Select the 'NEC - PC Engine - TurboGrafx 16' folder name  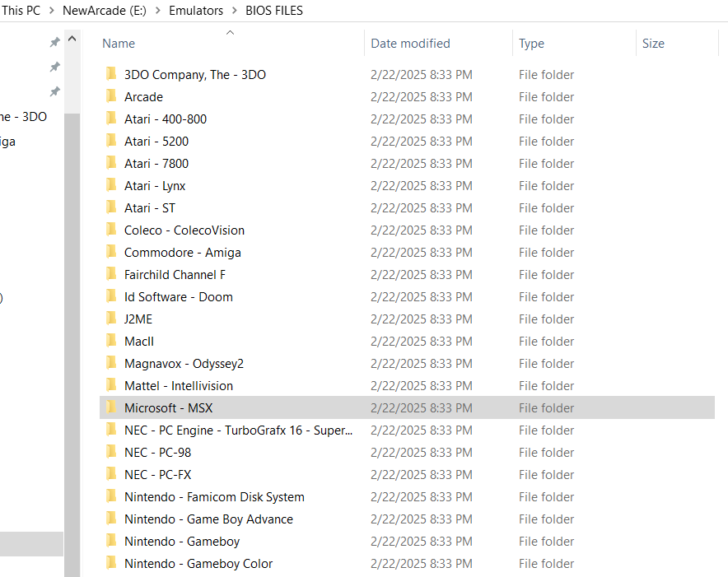pos(238,430)
